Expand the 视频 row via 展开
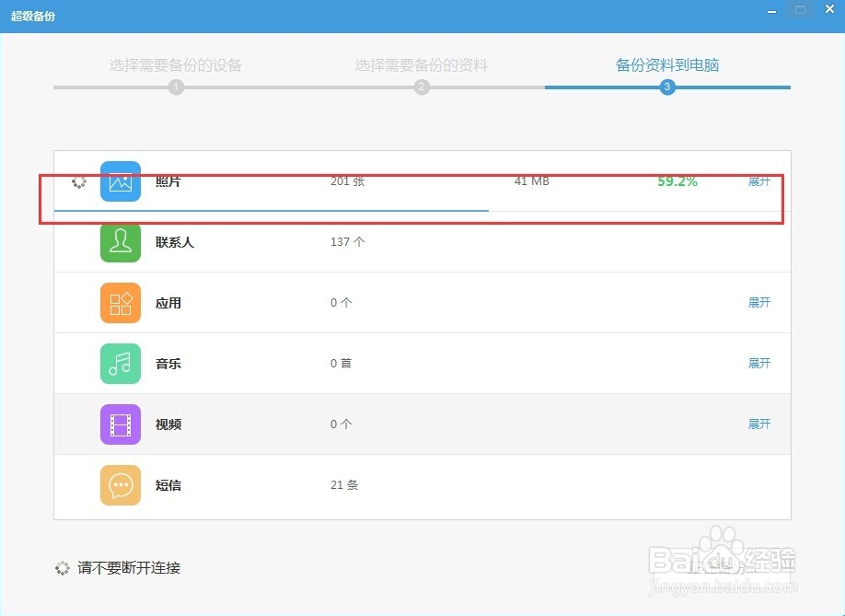This screenshot has width=845, height=616. tap(759, 424)
